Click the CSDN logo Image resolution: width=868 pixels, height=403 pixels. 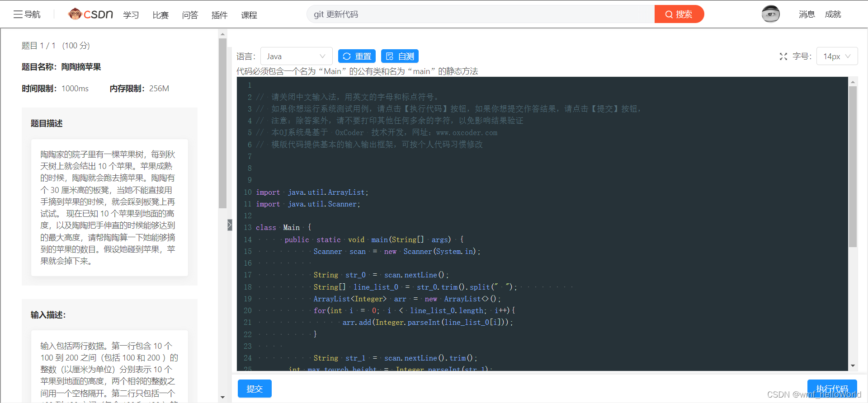90,14
